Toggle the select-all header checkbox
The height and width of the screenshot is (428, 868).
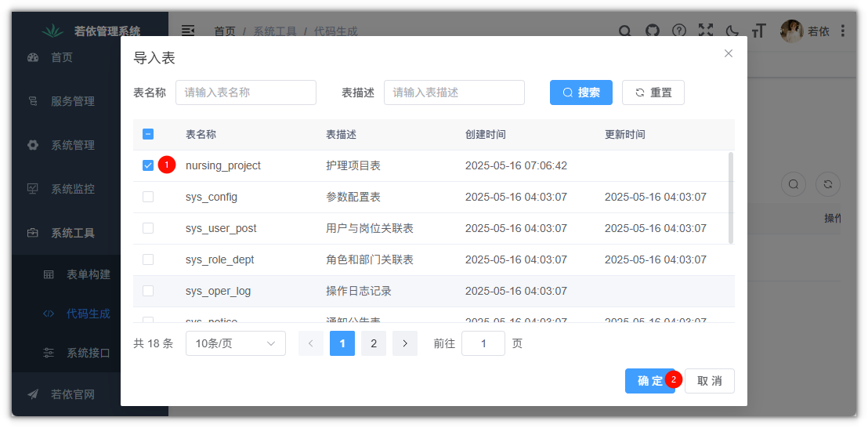tap(148, 135)
